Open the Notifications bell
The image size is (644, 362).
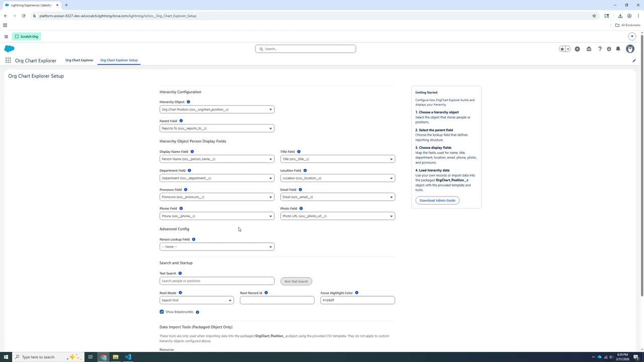point(618,49)
